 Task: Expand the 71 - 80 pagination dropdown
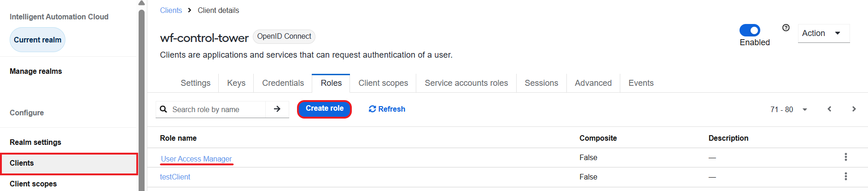coord(789,109)
